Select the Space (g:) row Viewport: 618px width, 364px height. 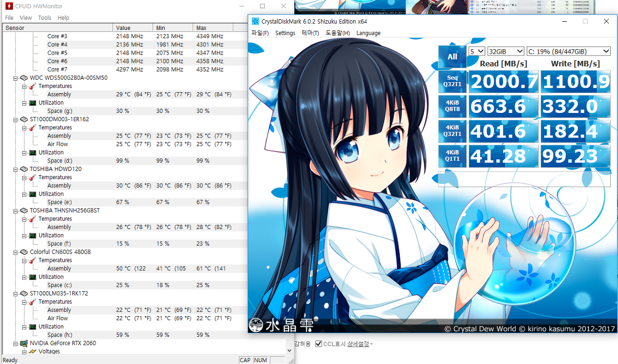tap(124, 111)
